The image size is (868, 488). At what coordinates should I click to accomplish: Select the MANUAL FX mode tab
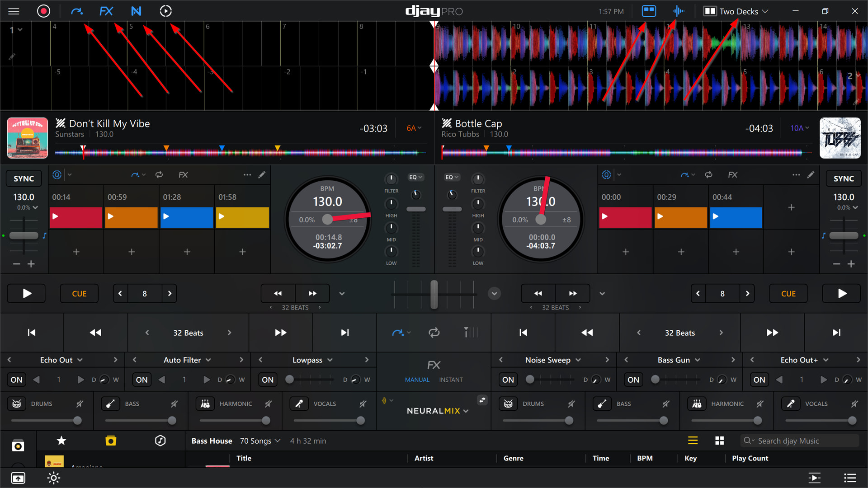(x=417, y=380)
